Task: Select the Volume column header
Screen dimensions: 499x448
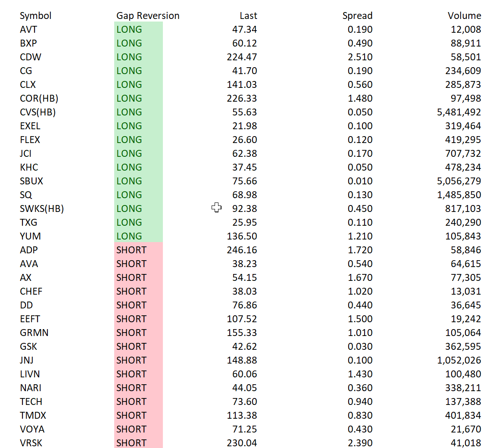Action: pyautogui.click(x=465, y=16)
